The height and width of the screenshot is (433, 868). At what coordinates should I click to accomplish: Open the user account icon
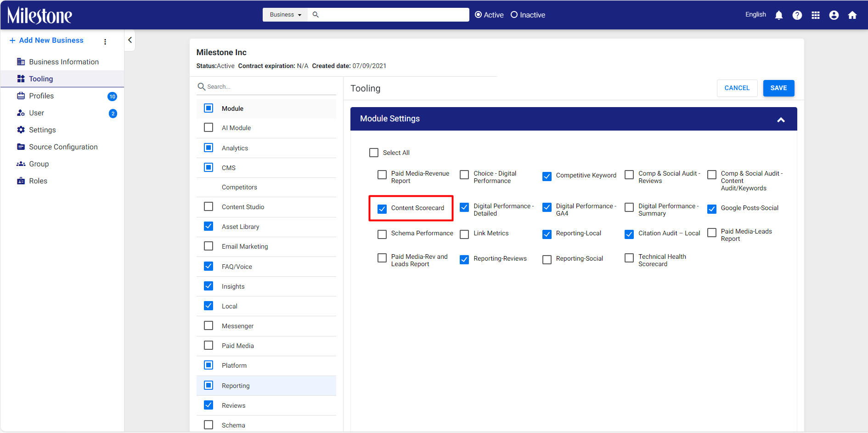834,15
